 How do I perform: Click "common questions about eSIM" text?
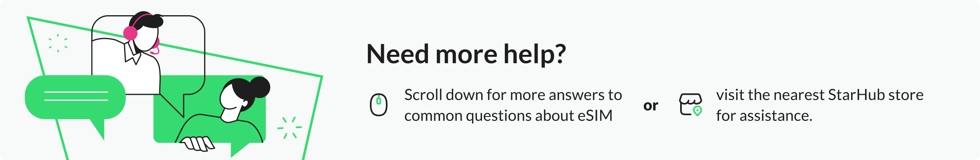[508, 116]
